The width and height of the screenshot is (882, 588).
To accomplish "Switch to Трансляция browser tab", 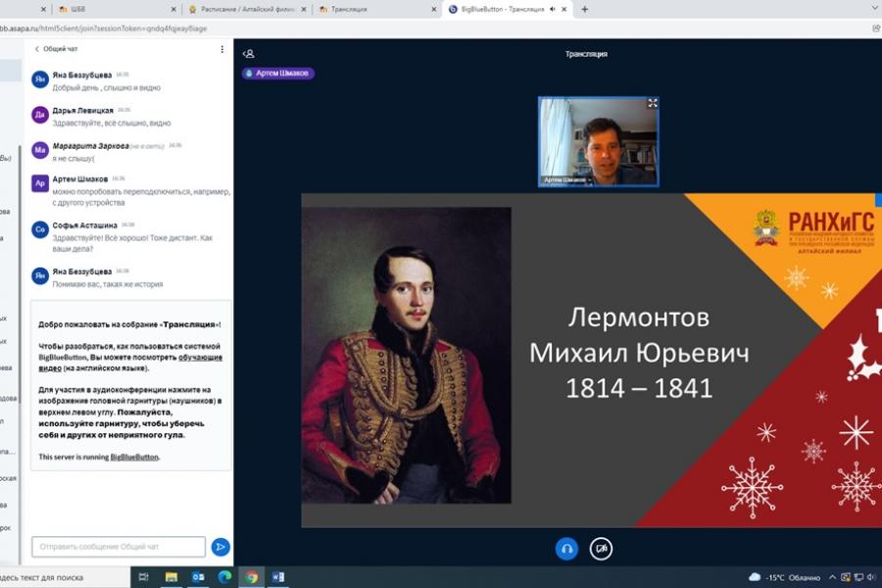I will click(x=377, y=10).
